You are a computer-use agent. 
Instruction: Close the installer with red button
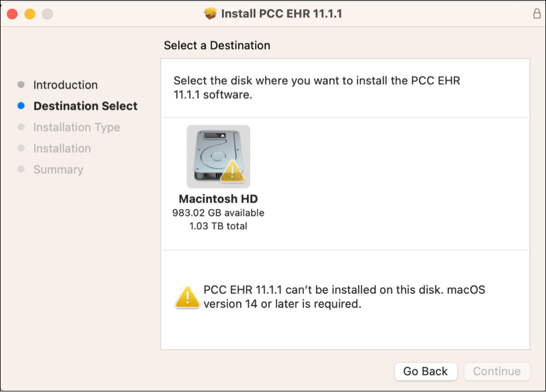12,14
